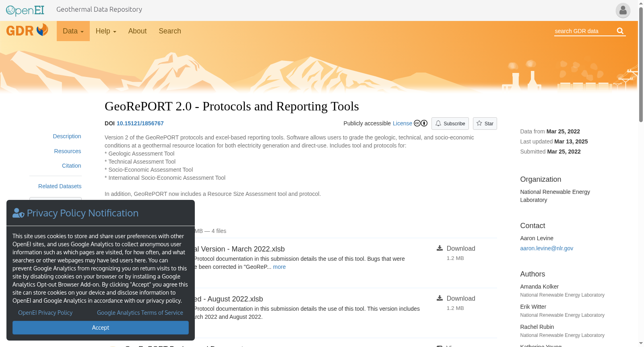Click the National Renewable Energy Laboratory organization
Screen dimensions: 644x347
[555, 196]
